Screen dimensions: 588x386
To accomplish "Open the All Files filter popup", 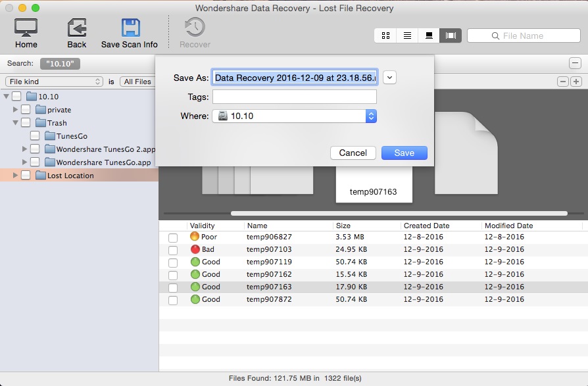I will (138, 82).
